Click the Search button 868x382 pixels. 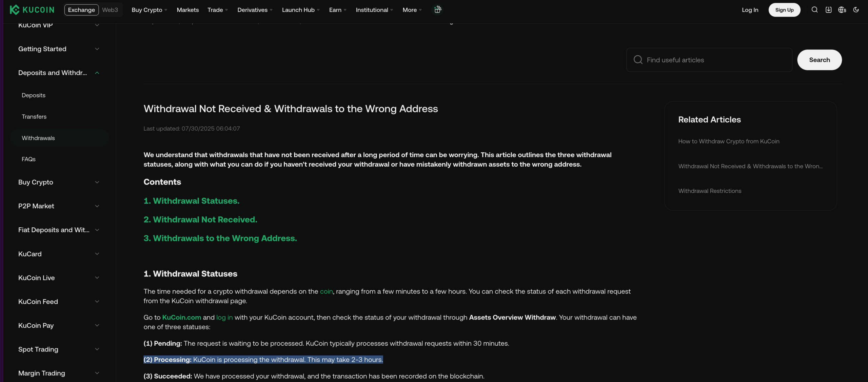(819, 60)
